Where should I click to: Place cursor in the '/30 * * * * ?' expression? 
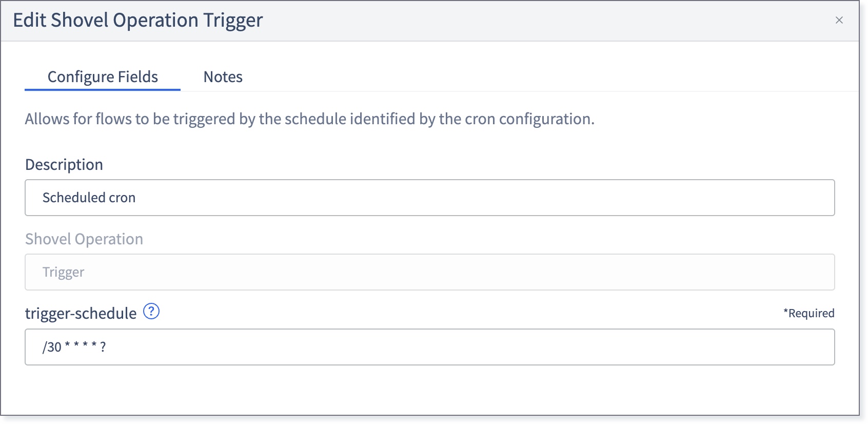coord(74,347)
